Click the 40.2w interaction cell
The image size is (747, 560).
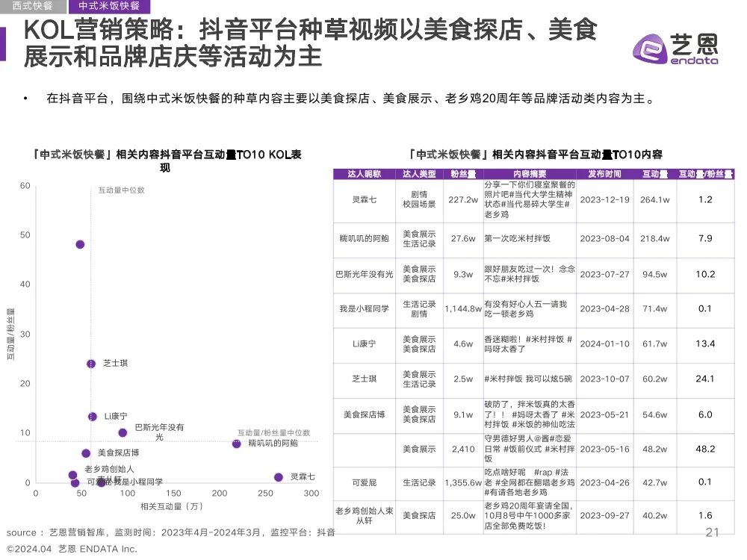click(x=655, y=516)
